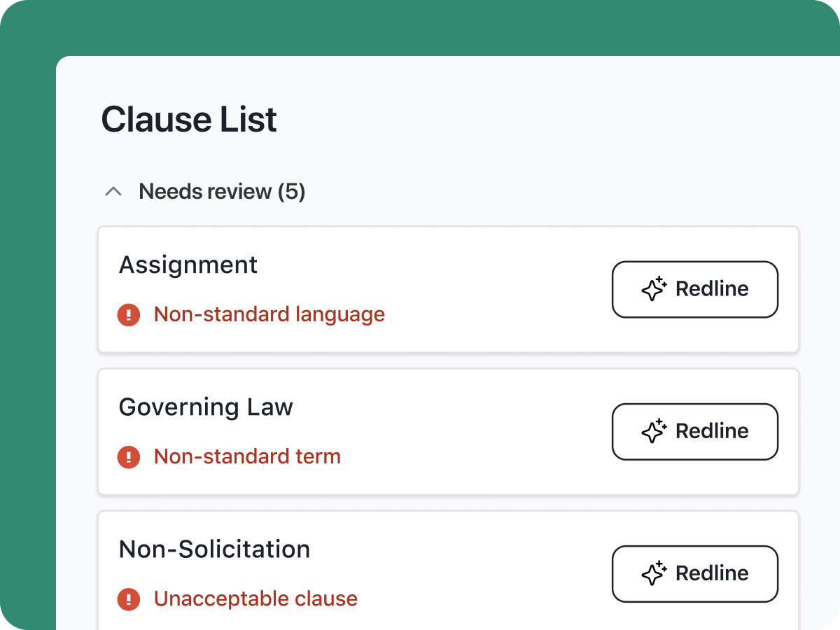
Task: Select the Non-Solicitation clause title
Action: tap(214, 549)
